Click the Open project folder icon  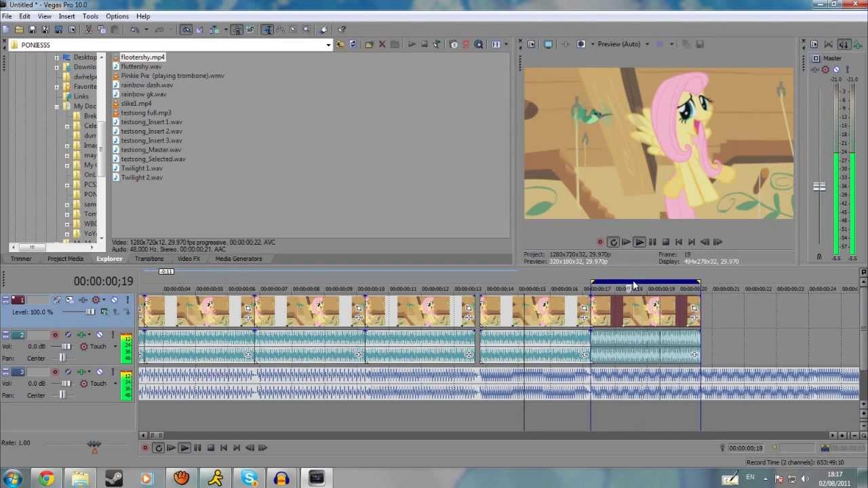pos(19,29)
